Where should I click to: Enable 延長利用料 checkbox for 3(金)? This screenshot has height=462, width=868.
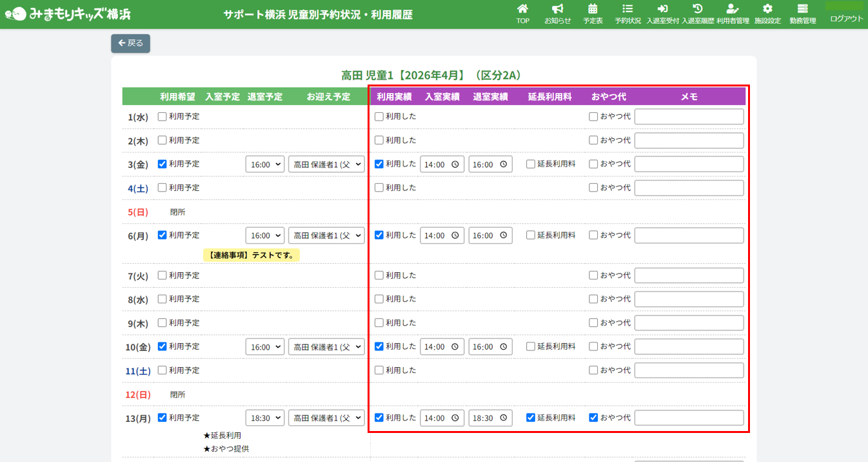point(531,164)
